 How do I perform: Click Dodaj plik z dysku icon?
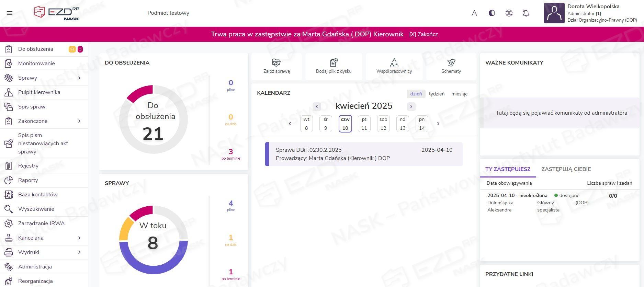[334, 63]
